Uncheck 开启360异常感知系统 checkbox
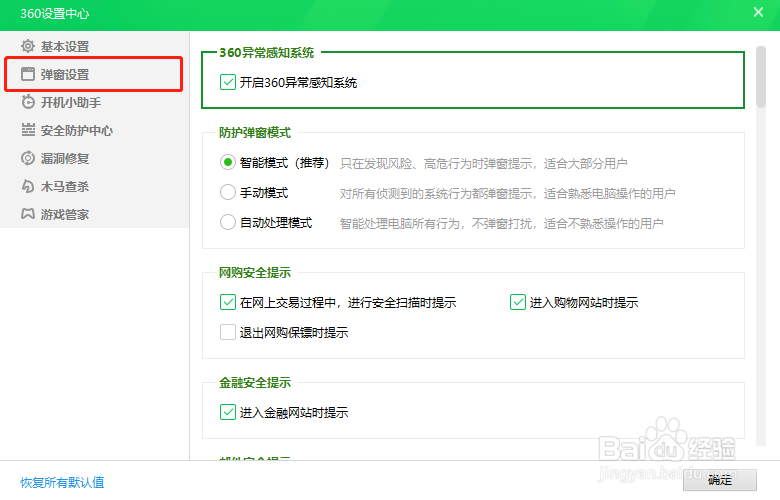 point(228,82)
